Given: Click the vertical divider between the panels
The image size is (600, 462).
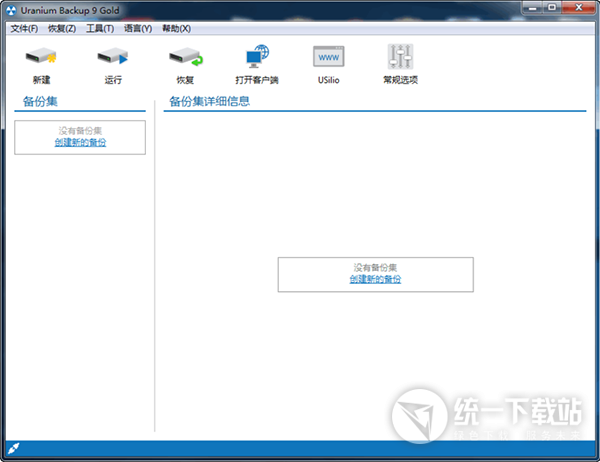Looking at the screenshot, I should [155, 270].
